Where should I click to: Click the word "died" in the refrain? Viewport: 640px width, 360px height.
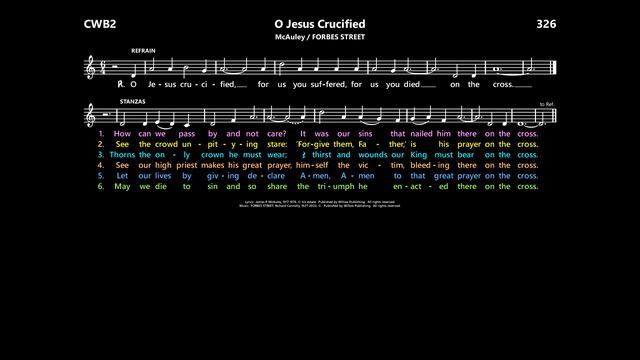click(411, 84)
